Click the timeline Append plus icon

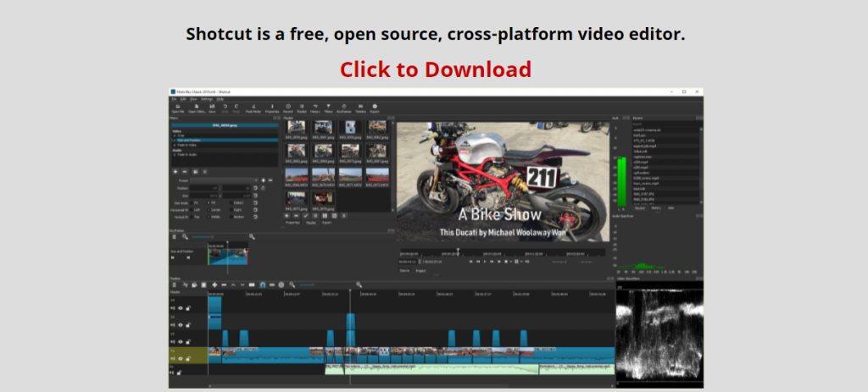[214, 284]
